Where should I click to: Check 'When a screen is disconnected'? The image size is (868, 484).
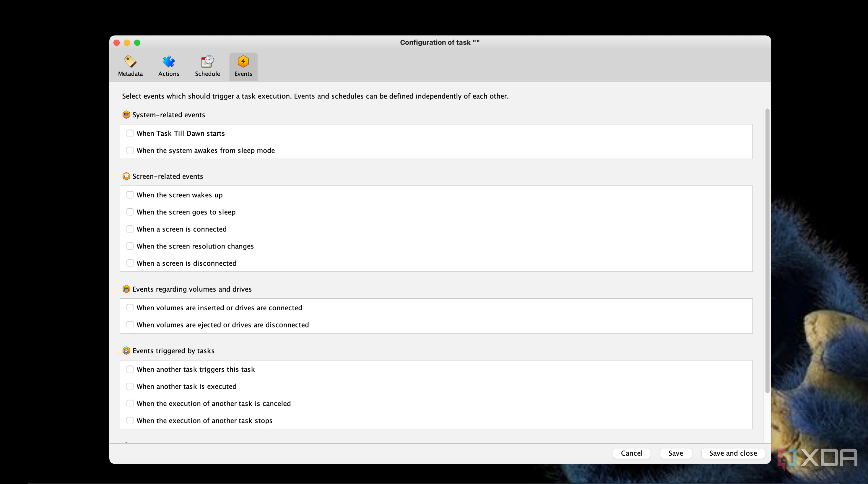(130, 263)
